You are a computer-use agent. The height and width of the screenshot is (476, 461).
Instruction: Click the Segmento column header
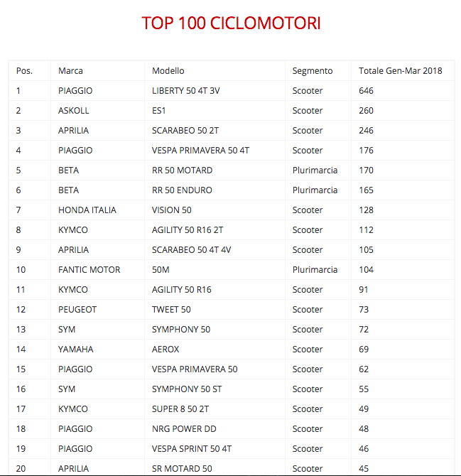tap(313, 71)
